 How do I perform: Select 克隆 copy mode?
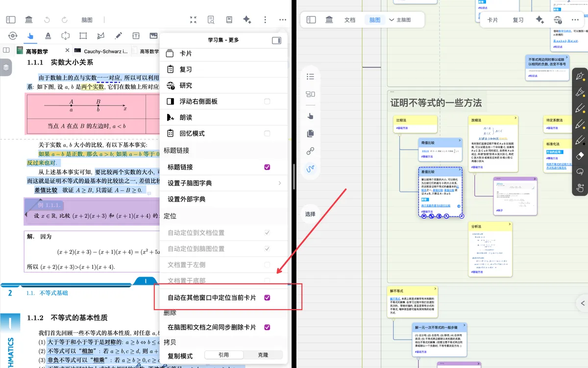tap(263, 355)
